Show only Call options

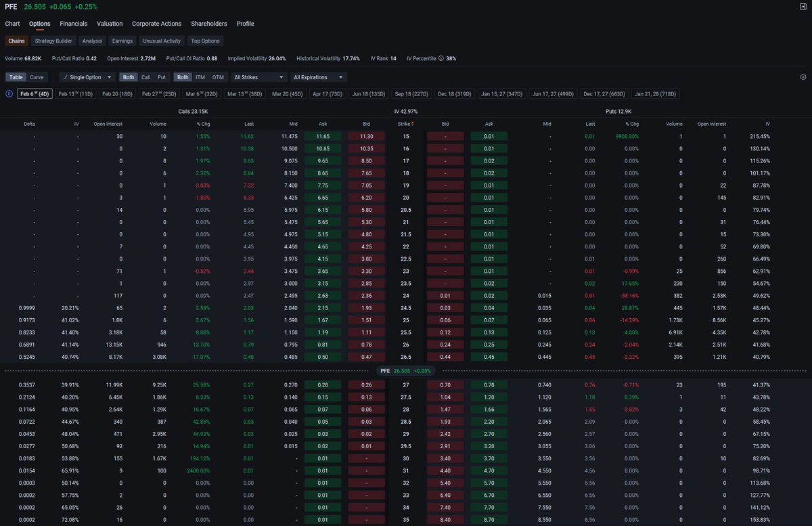[x=145, y=77]
